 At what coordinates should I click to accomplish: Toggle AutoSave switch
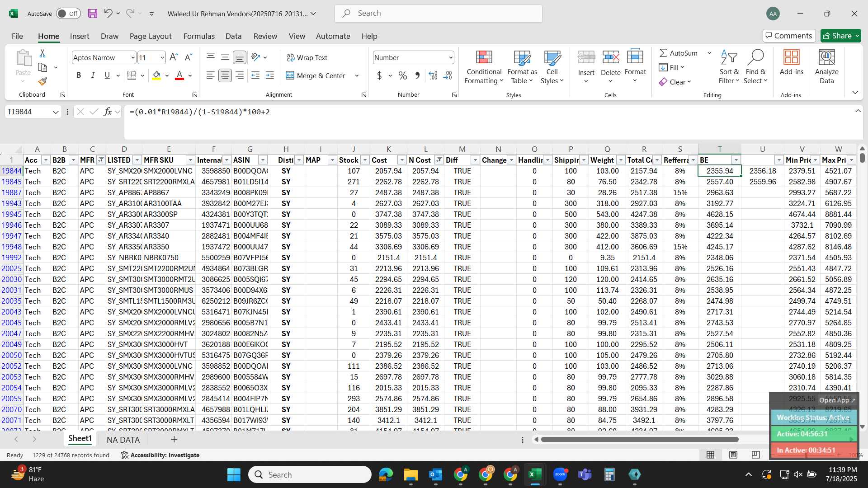tap(68, 14)
